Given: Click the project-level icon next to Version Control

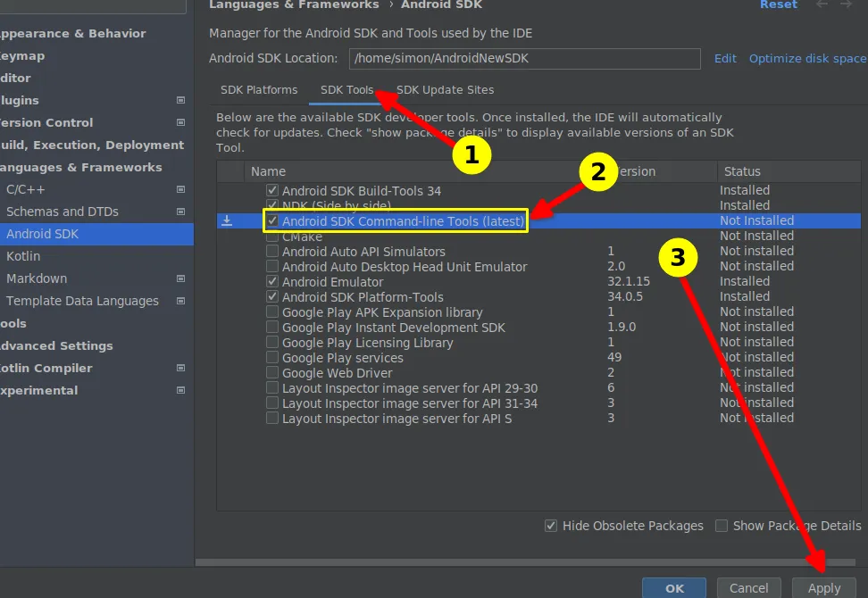Looking at the screenshot, I should tap(180, 122).
